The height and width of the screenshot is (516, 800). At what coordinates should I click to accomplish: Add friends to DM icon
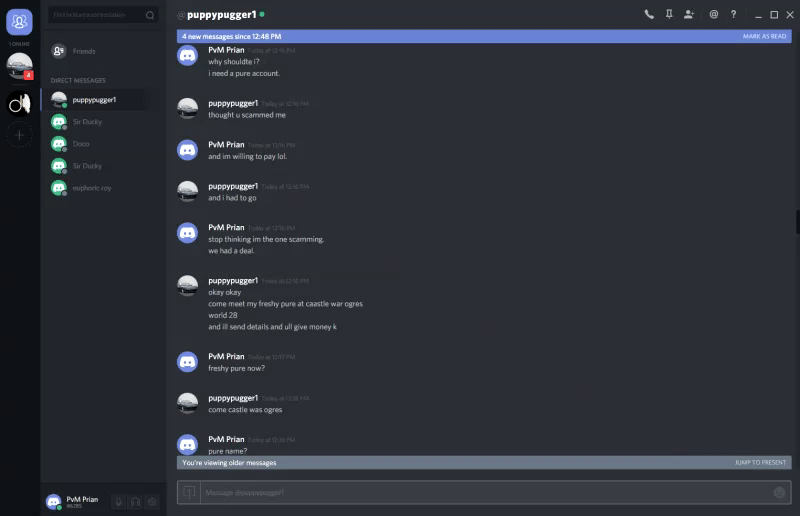click(x=689, y=14)
